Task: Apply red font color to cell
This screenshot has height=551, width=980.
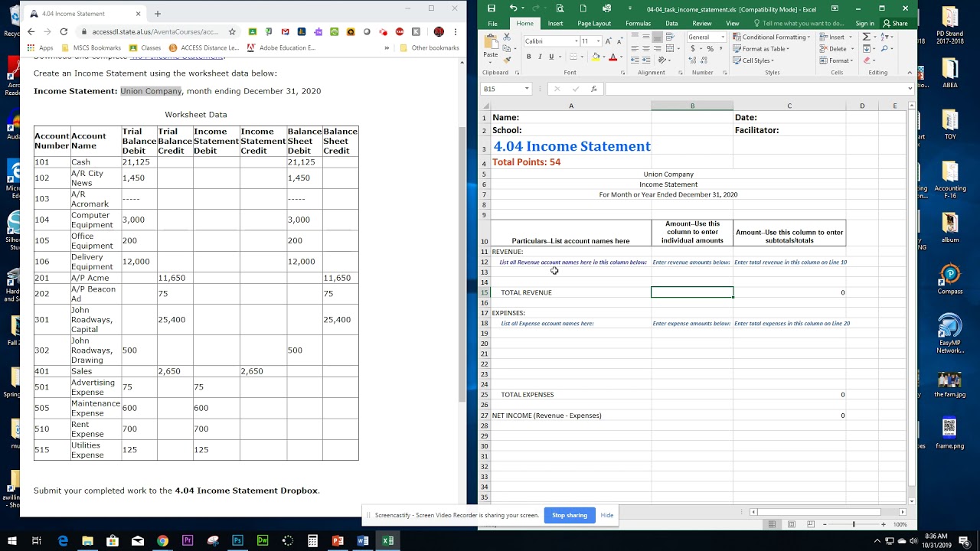Action: tap(612, 57)
